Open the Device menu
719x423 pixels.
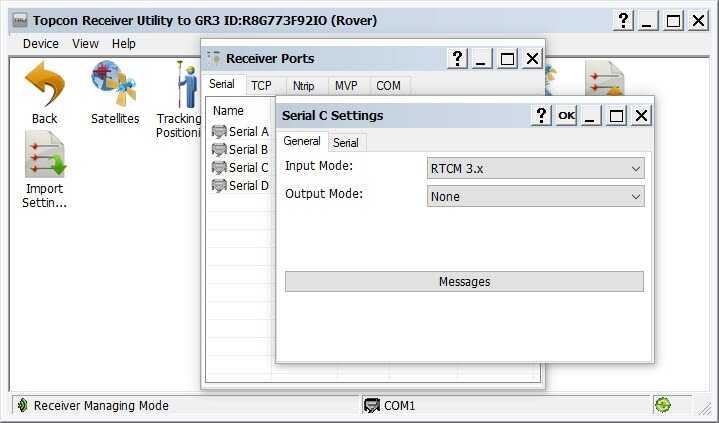41,43
